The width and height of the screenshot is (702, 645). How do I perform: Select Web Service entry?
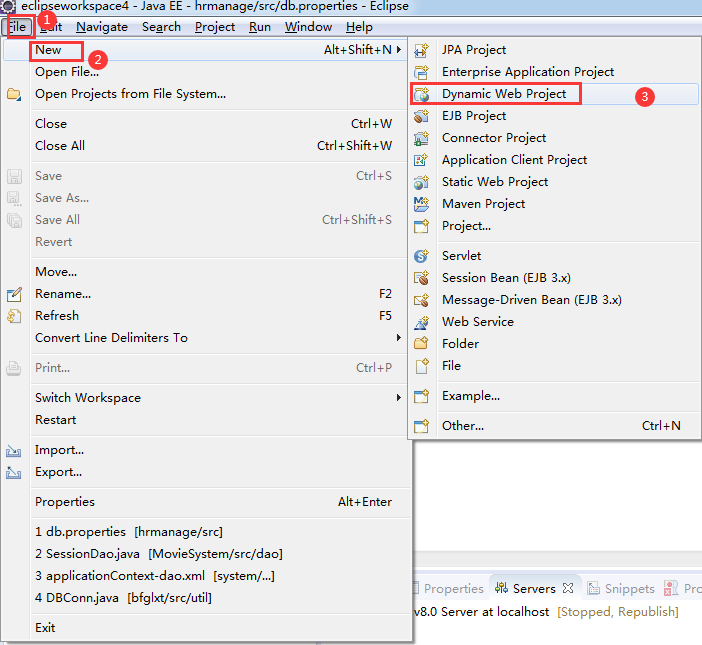point(554,322)
